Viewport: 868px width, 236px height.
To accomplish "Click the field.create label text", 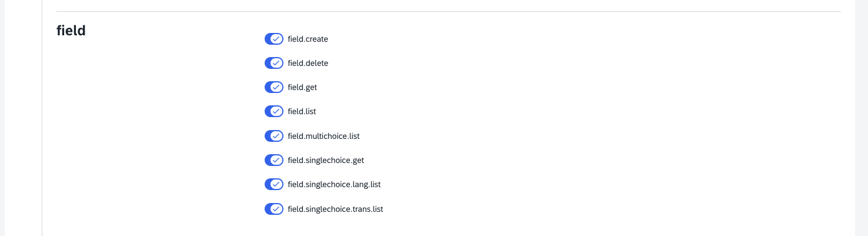I will pyautogui.click(x=308, y=39).
